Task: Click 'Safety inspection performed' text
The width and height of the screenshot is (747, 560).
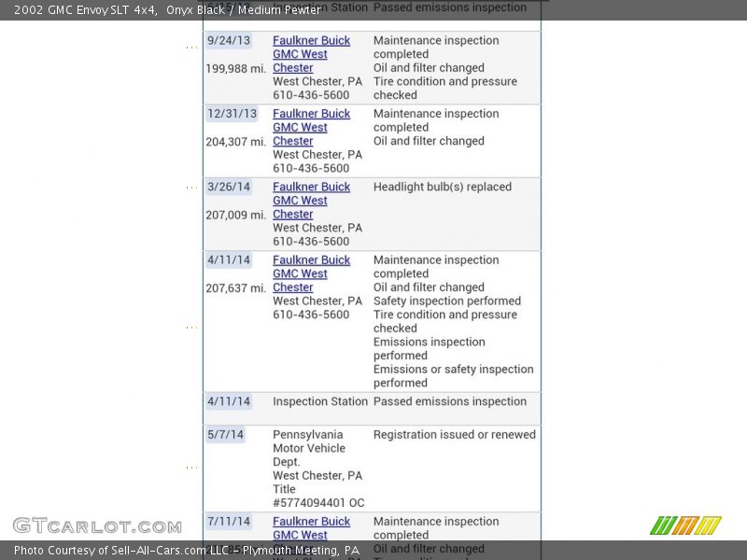Action: tap(447, 301)
